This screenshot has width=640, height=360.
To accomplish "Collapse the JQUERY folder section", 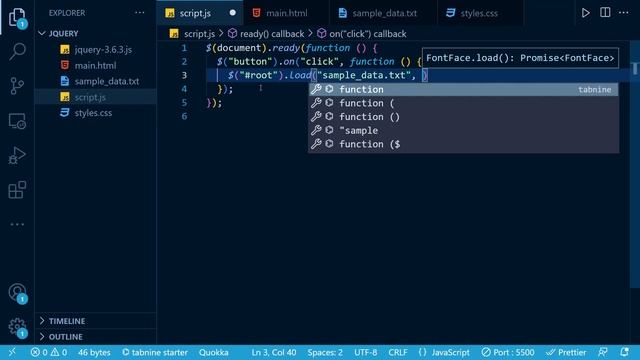I will pos(96,33).
